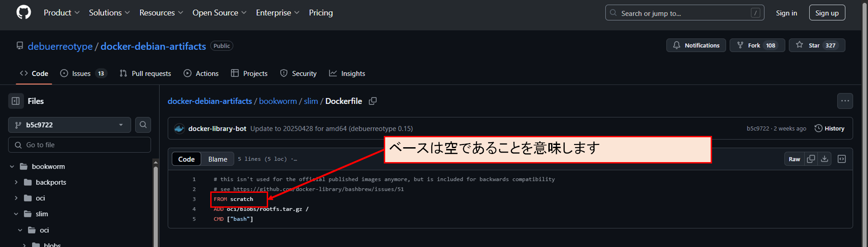The image size is (868, 247).
Task: Click the file tree scrollbar
Action: point(156,203)
